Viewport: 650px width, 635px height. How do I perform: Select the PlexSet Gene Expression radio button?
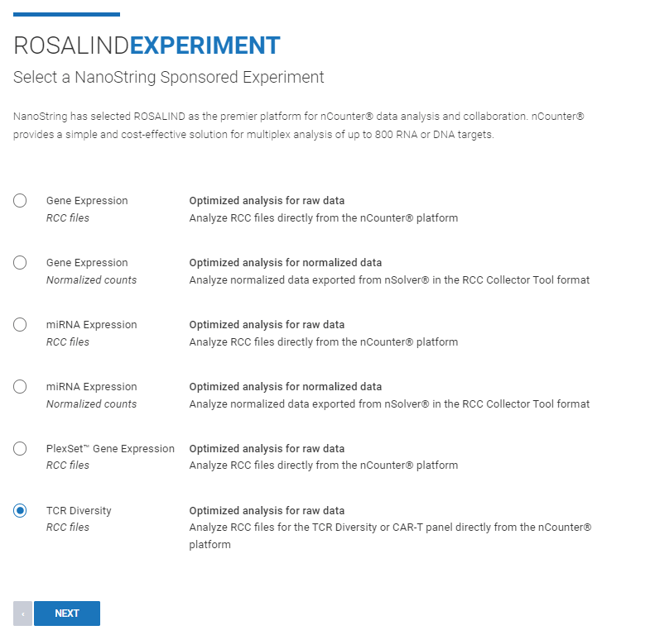pyautogui.click(x=20, y=448)
